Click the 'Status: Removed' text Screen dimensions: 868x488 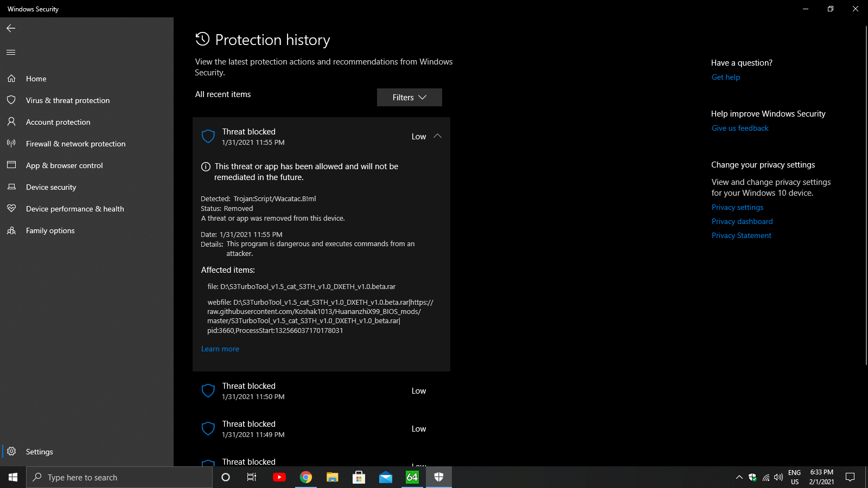[x=227, y=208]
